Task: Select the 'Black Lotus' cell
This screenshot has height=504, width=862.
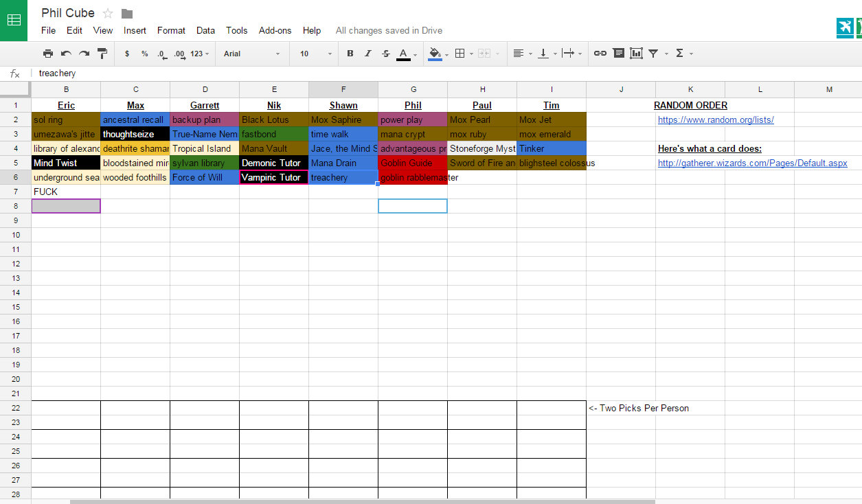Action: pos(274,119)
